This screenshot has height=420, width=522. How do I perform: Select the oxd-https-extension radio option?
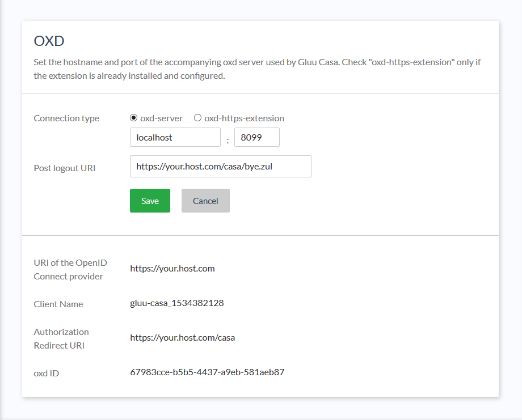point(198,118)
